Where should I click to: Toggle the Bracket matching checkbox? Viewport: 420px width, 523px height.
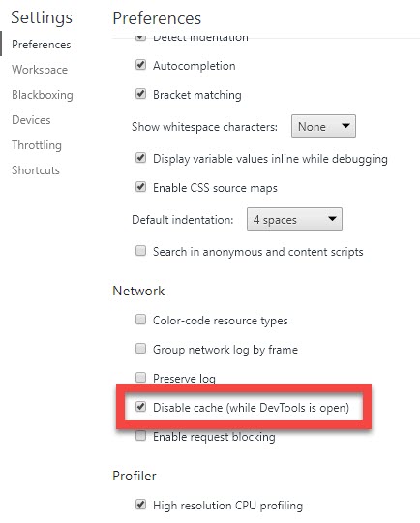coord(140,94)
